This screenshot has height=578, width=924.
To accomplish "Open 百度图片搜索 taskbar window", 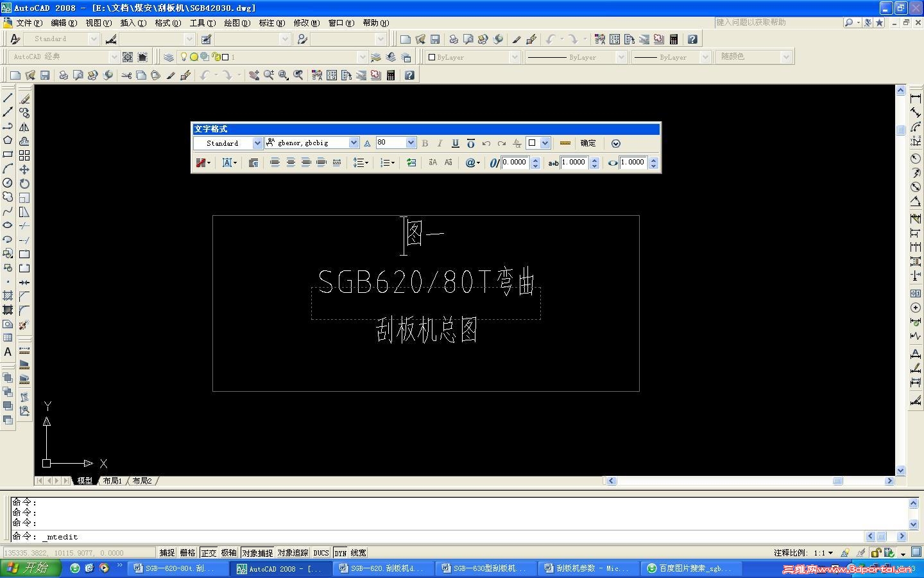I will pos(692,568).
